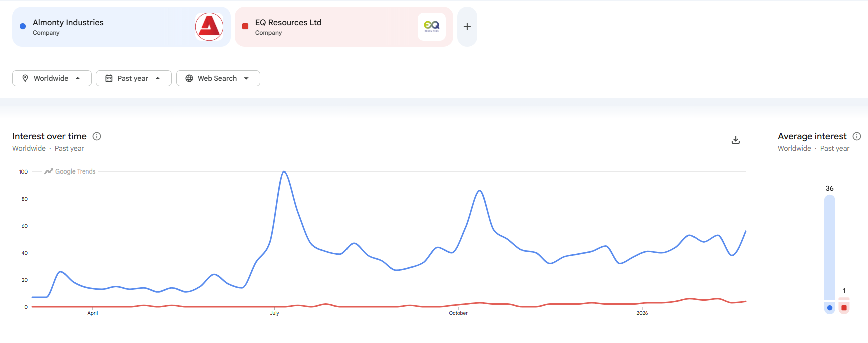Viewport: 868px width, 343px height.
Task: Click the blue legend dot under average bar
Action: point(830,308)
